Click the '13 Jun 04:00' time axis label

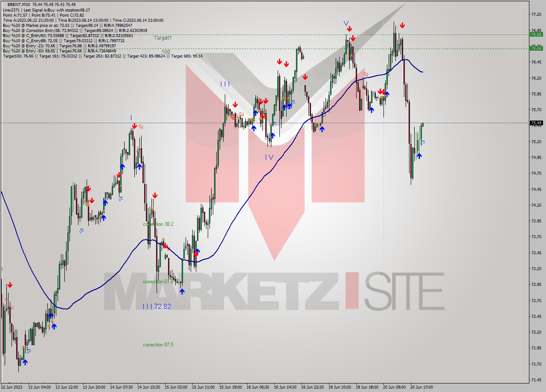[39, 387]
